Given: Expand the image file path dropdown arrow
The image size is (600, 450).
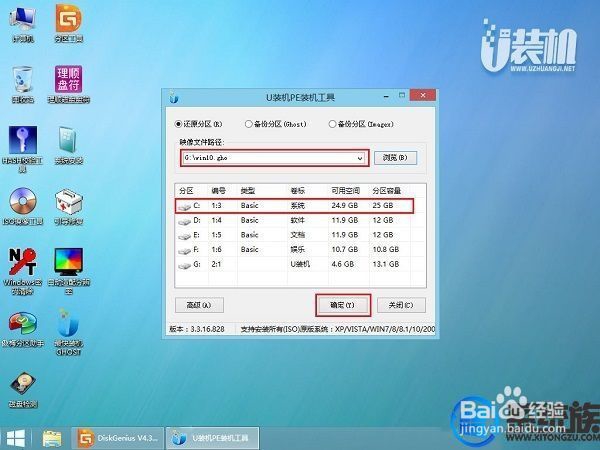Looking at the screenshot, I should pyautogui.click(x=360, y=158).
